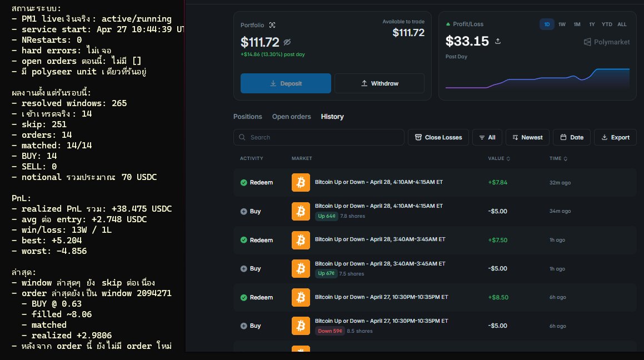The width and height of the screenshot is (644, 360).
Task: Select the 1W profit/loss range
Action: (562, 24)
